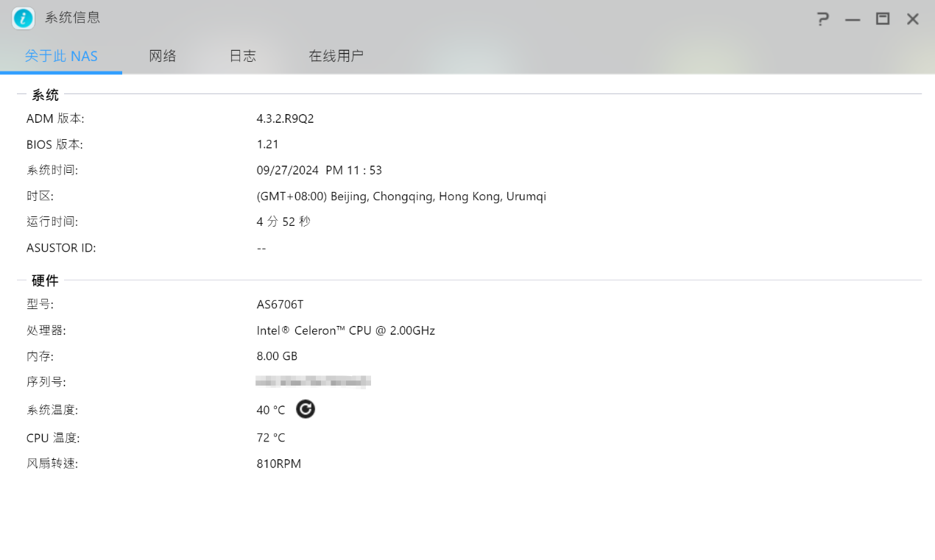The height and width of the screenshot is (560, 935).
Task: Click the CPU temperature 72 °C value
Action: (271, 438)
